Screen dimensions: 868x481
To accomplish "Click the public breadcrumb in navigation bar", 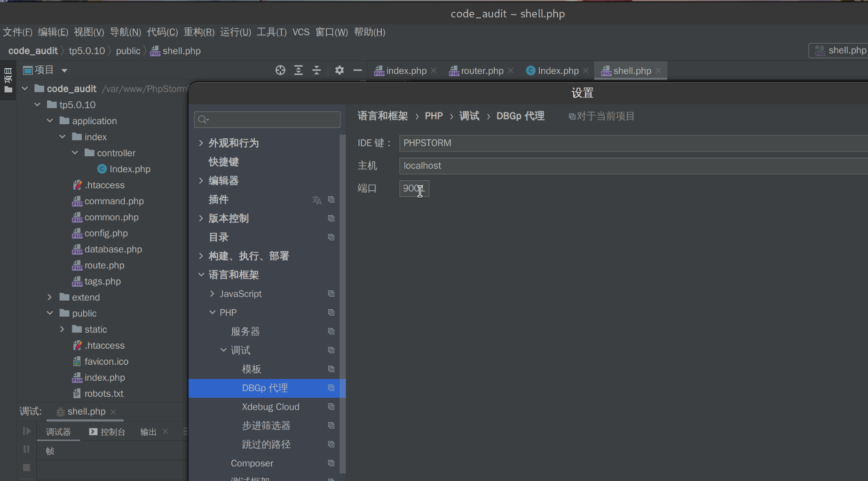I will click(x=128, y=51).
